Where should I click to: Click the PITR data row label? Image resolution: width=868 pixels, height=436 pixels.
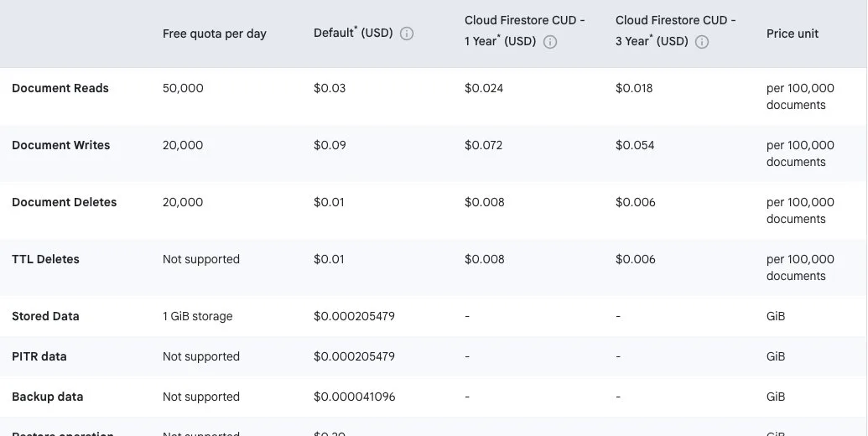tap(39, 357)
